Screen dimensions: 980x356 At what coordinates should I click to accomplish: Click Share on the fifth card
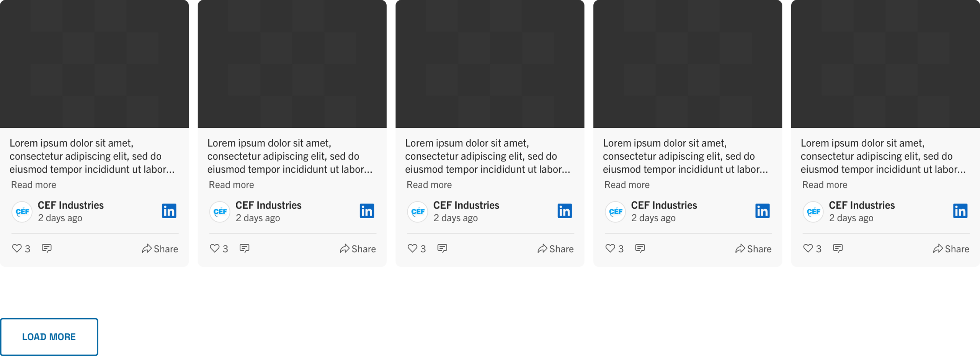tap(951, 249)
